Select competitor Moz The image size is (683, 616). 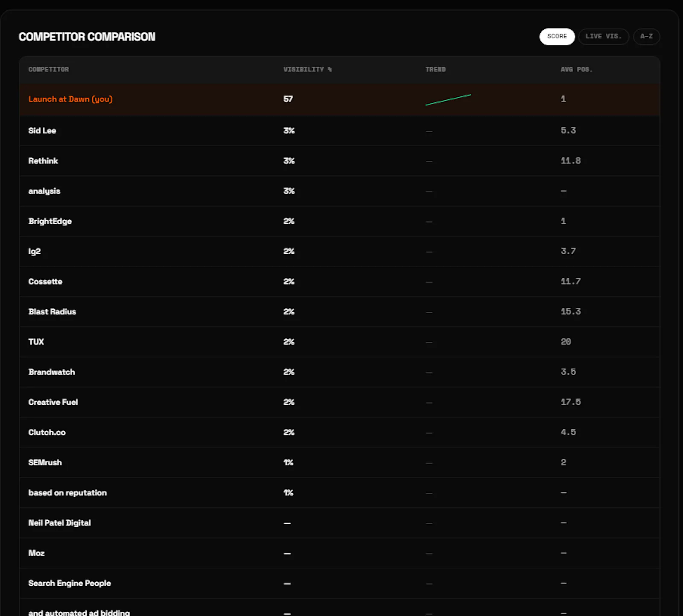coord(36,553)
